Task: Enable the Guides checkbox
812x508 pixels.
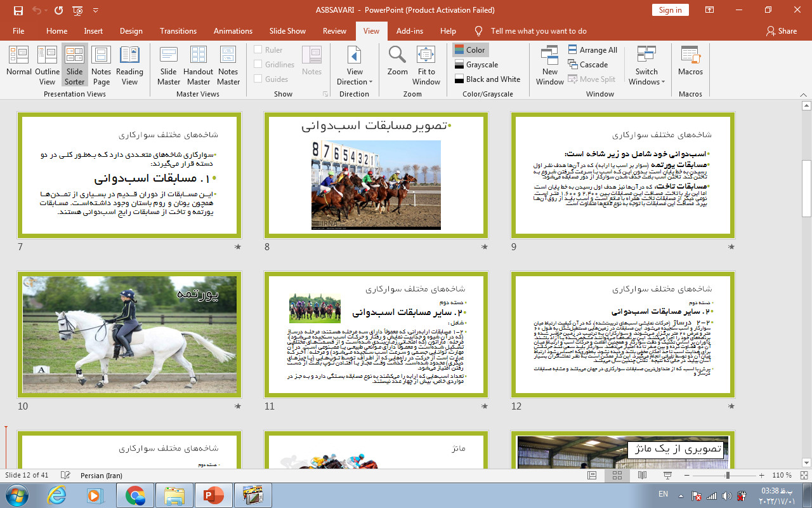Action: tap(258, 79)
